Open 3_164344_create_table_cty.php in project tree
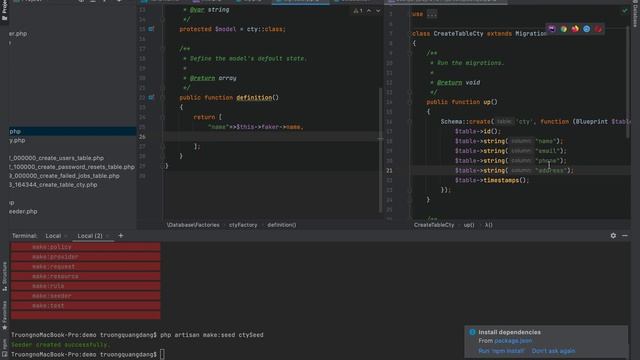 pyautogui.click(x=53, y=185)
